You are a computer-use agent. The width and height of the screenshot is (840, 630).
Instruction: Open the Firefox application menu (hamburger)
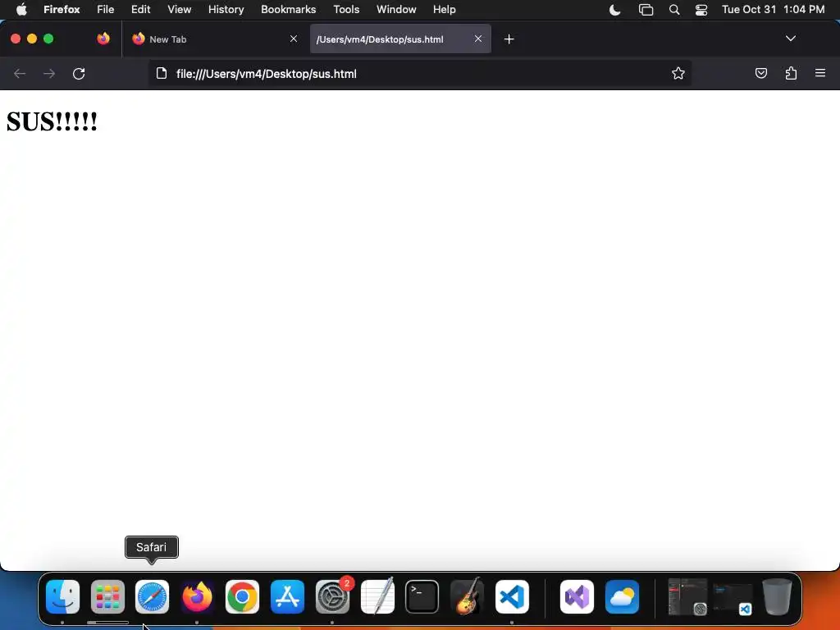tap(820, 73)
